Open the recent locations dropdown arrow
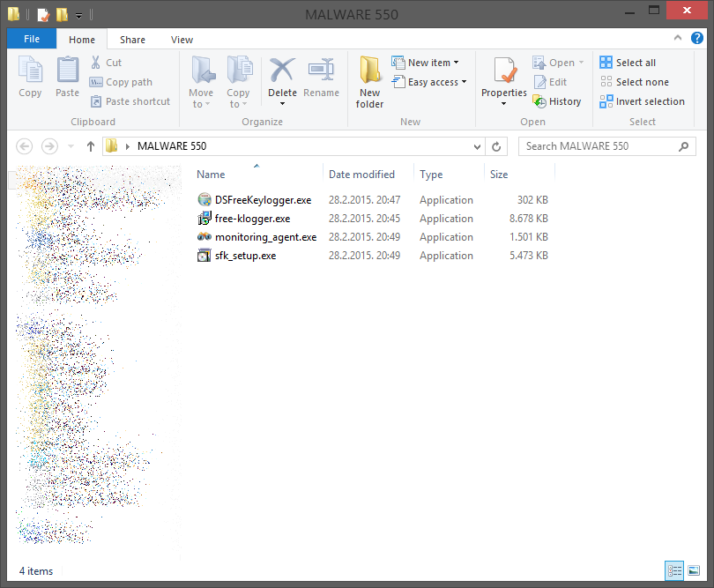The image size is (714, 588). point(71,146)
